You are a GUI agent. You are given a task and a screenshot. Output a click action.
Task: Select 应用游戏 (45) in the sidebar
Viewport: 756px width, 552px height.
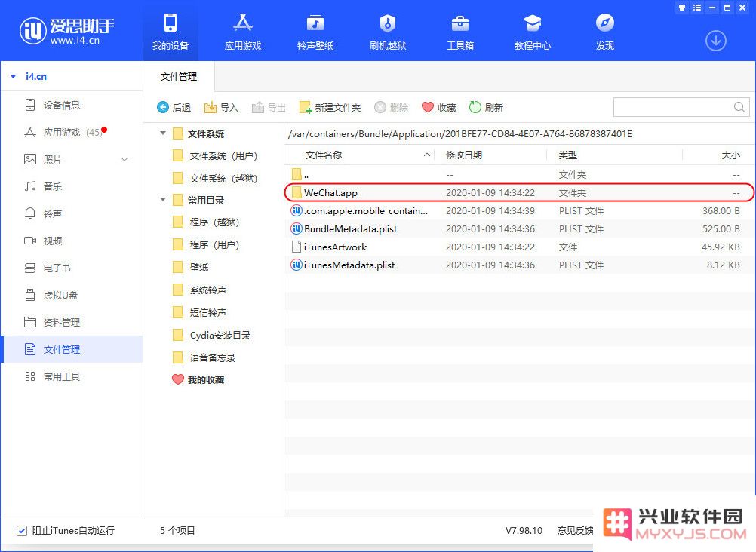72,132
